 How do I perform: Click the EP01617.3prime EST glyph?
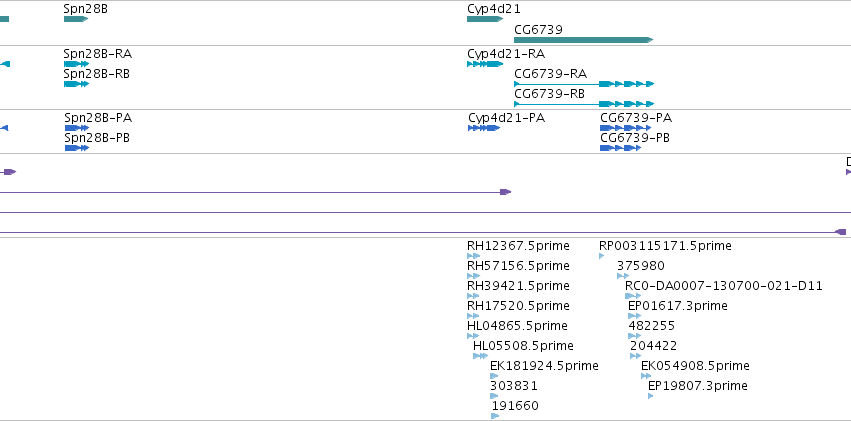pos(634,316)
